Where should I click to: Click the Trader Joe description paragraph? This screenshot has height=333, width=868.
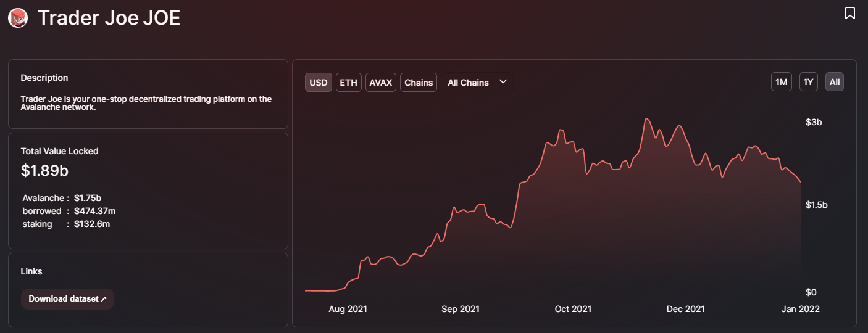tap(146, 103)
